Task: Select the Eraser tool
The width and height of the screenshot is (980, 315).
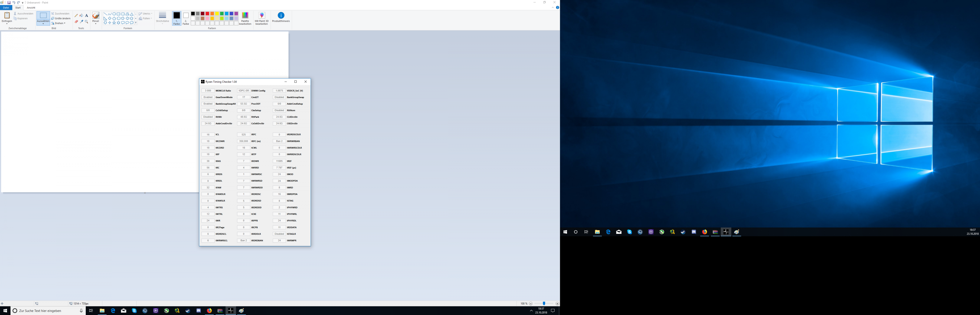Action: (76, 22)
